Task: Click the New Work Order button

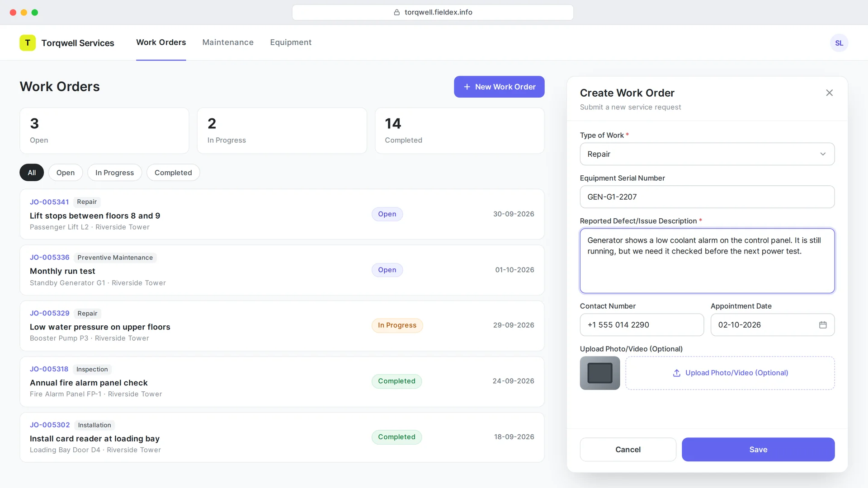Action: [499, 87]
